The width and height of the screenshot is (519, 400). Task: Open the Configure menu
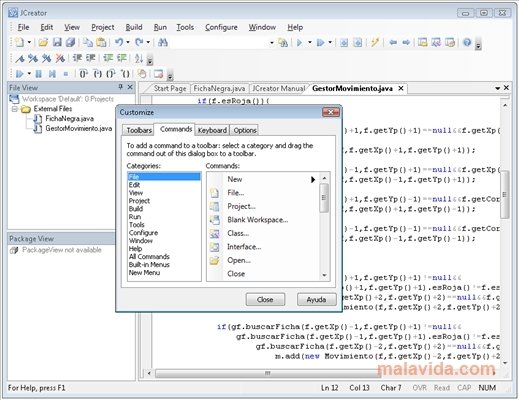(x=221, y=27)
